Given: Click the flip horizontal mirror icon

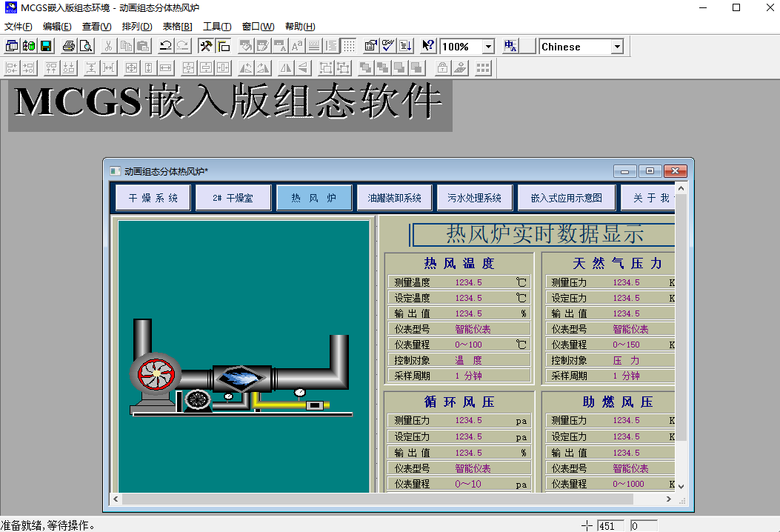Looking at the screenshot, I should 285,67.
